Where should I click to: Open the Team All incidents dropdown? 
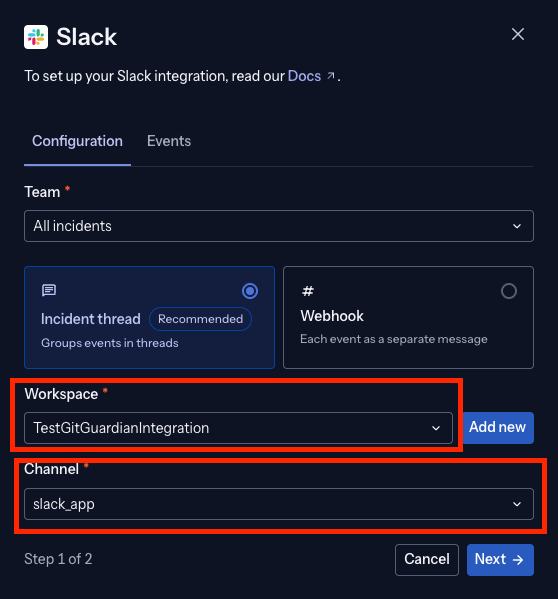coord(279,226)
